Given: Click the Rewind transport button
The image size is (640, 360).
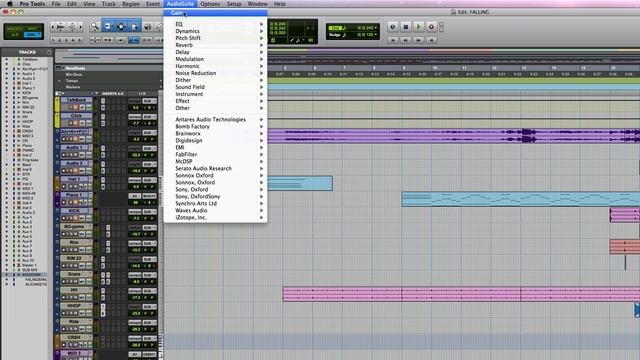Looking at the screenshot, I should pyautogui.click(x=405, y=40).
